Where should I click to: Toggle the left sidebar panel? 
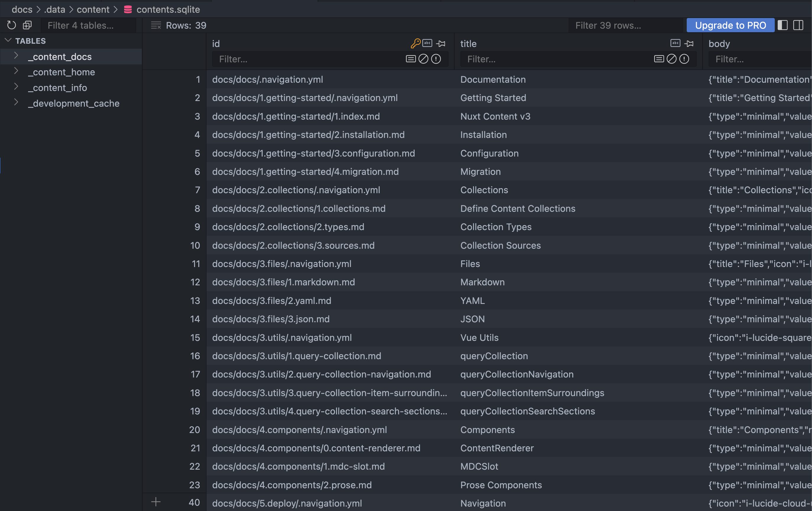coord(783,25)
